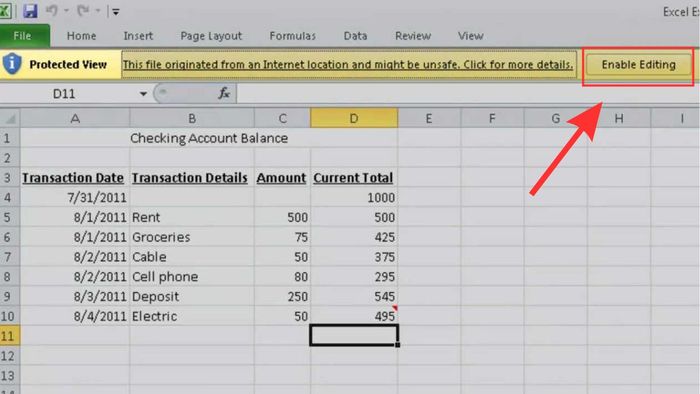Switch to the View tab

[471, 36]
